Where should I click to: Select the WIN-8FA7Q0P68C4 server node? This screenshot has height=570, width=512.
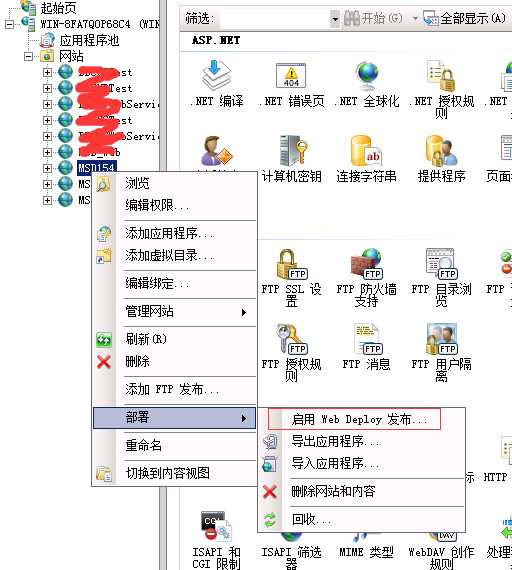pos(100,24)
